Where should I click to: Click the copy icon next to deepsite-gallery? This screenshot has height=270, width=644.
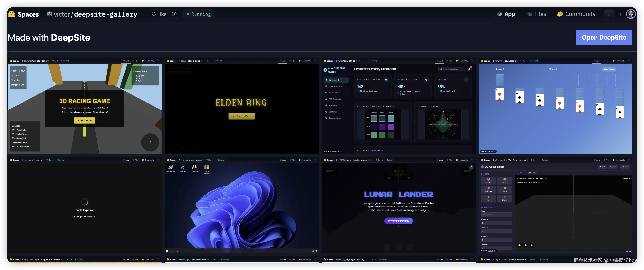pos(142,14)
